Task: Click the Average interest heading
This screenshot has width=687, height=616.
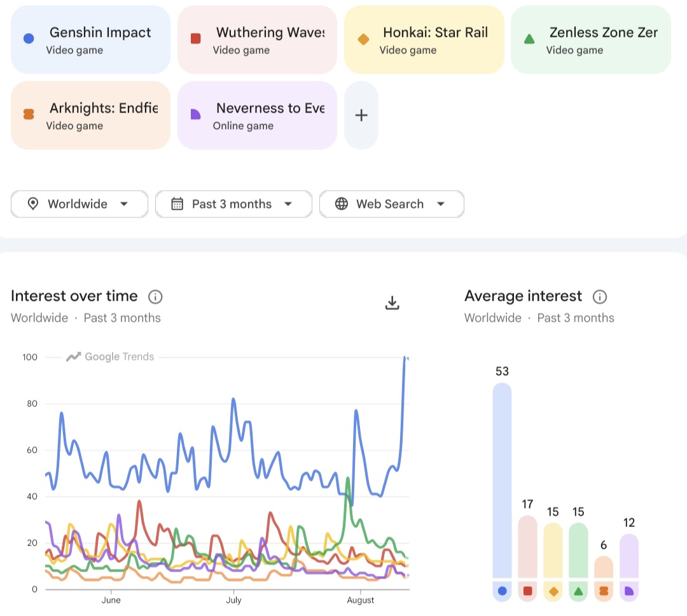Action: tap(524, 296)
